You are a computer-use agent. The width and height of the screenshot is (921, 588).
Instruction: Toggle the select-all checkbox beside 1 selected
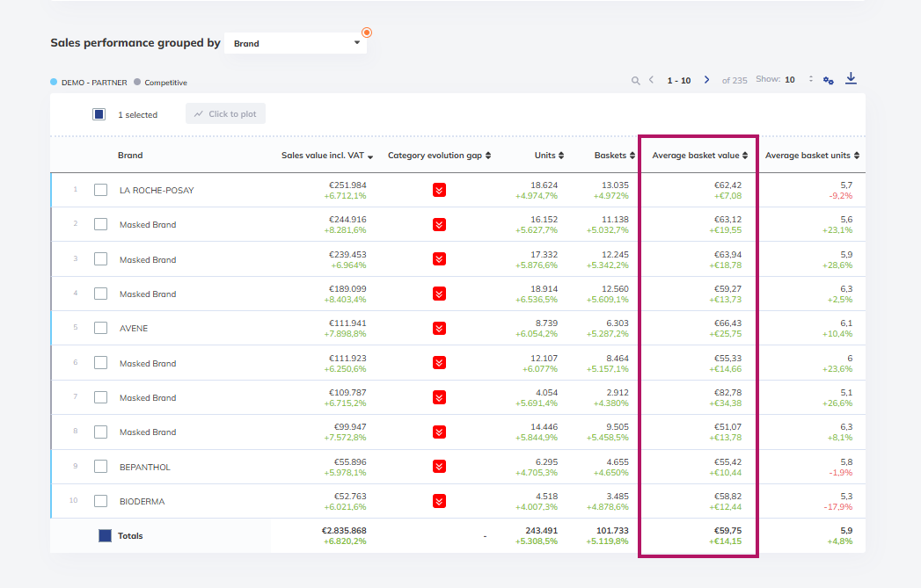coord(99,114)
